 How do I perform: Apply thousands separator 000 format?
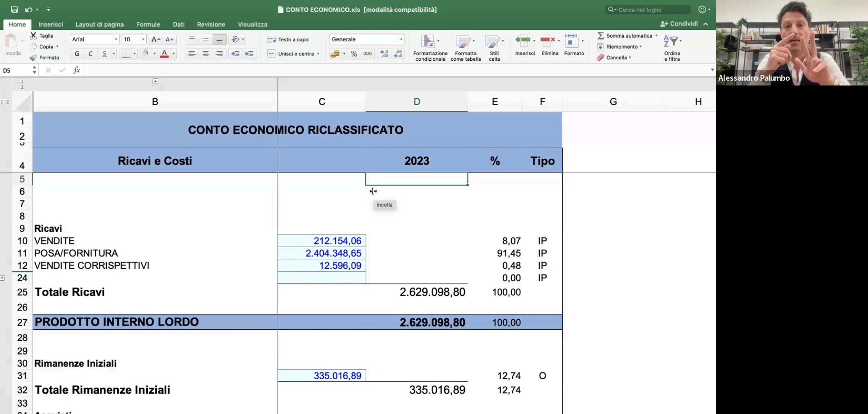click(x=367, y=54)
